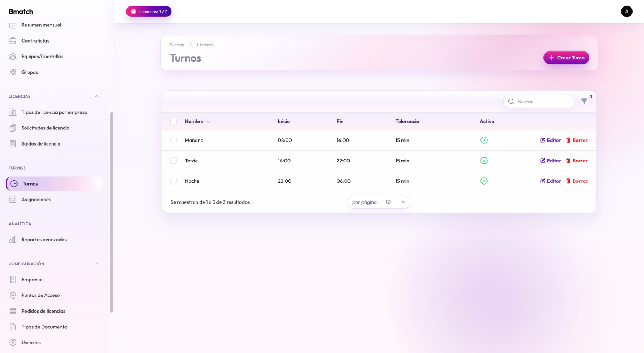Click the Tarde start time 14:00
644x353 pixels.
coord(284,161)
